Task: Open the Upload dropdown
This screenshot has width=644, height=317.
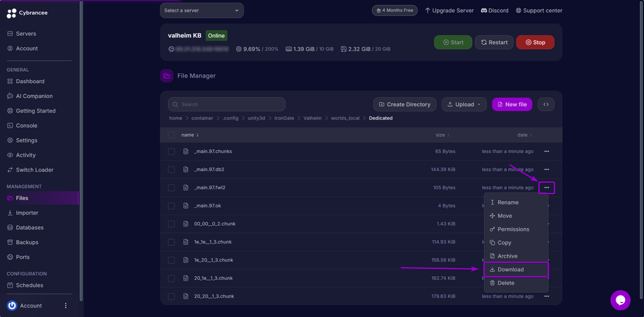Action: 464,104
